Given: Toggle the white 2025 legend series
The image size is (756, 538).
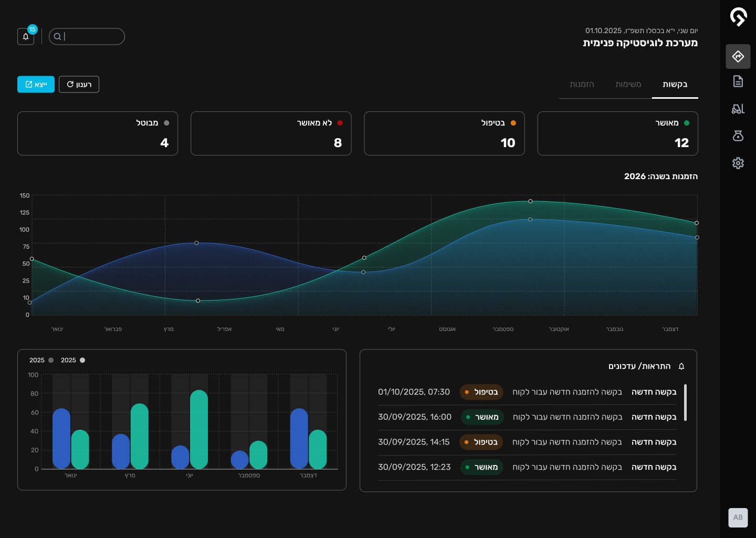Looking at the screenshot, I should [73, 360].
